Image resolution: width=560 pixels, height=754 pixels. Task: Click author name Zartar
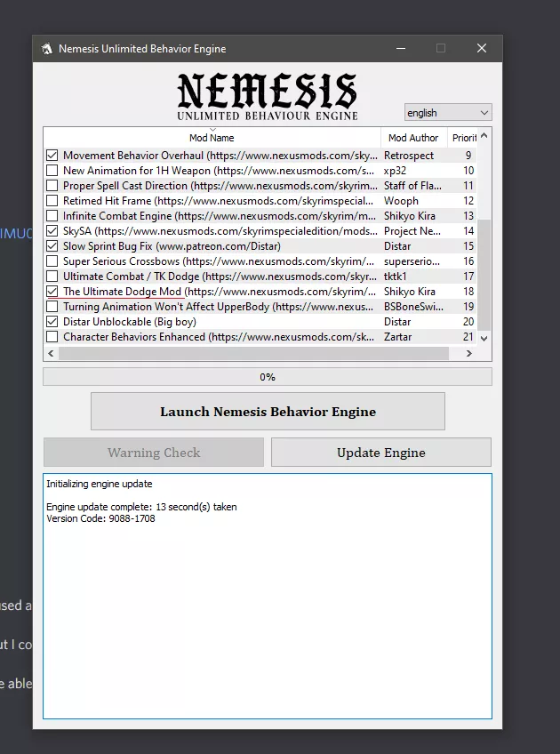tap(397, 337)
